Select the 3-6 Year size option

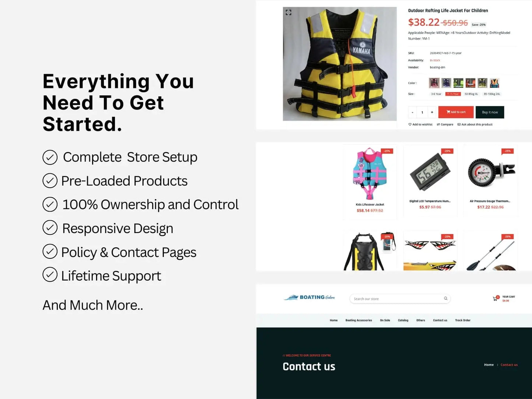(436, 94)
